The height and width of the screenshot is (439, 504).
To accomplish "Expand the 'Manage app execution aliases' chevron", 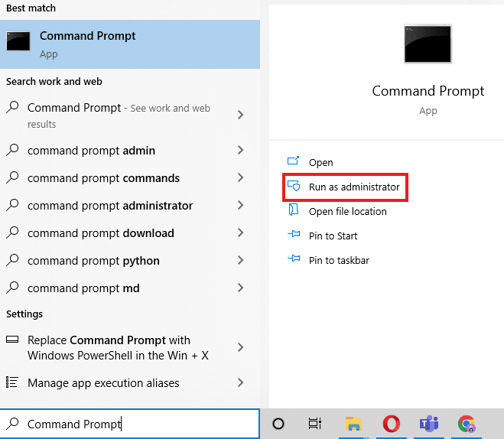I will 240,382.
